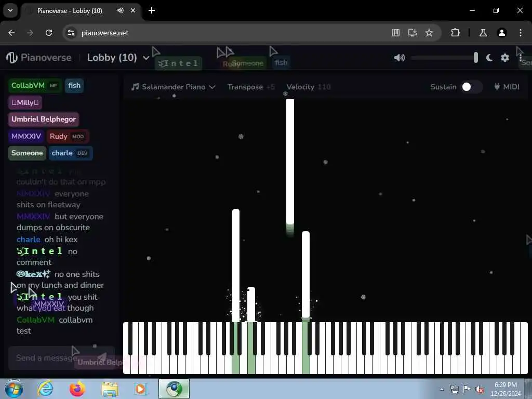This screenshot has height=399, width=532.
Task: Click the Send a message input field
Action: pos(61,358)
